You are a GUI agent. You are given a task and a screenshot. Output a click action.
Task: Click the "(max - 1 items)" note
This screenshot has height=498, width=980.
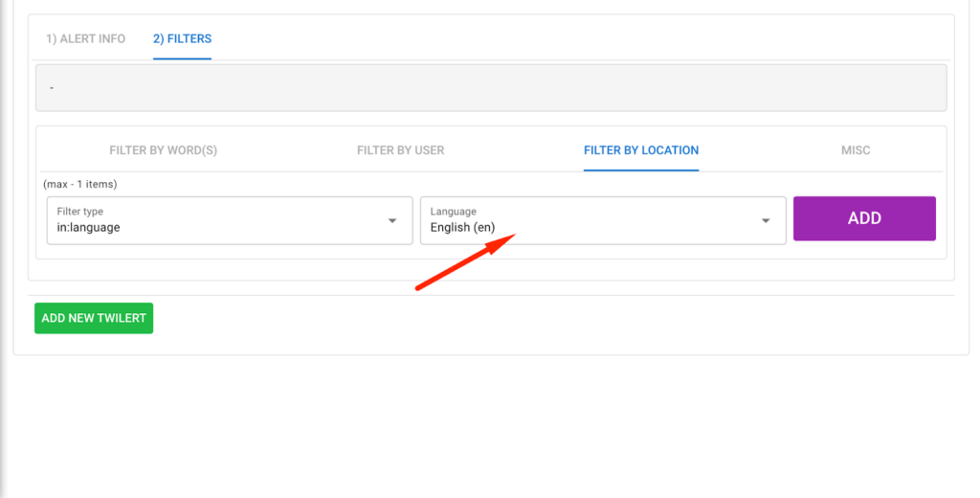(x=80, y=184)
